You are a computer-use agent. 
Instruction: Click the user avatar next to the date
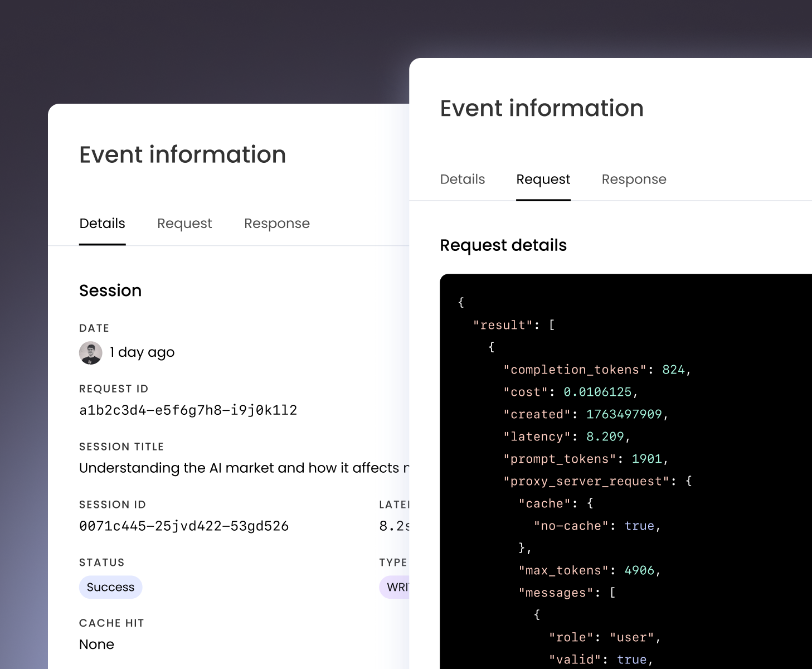(91, 352)
